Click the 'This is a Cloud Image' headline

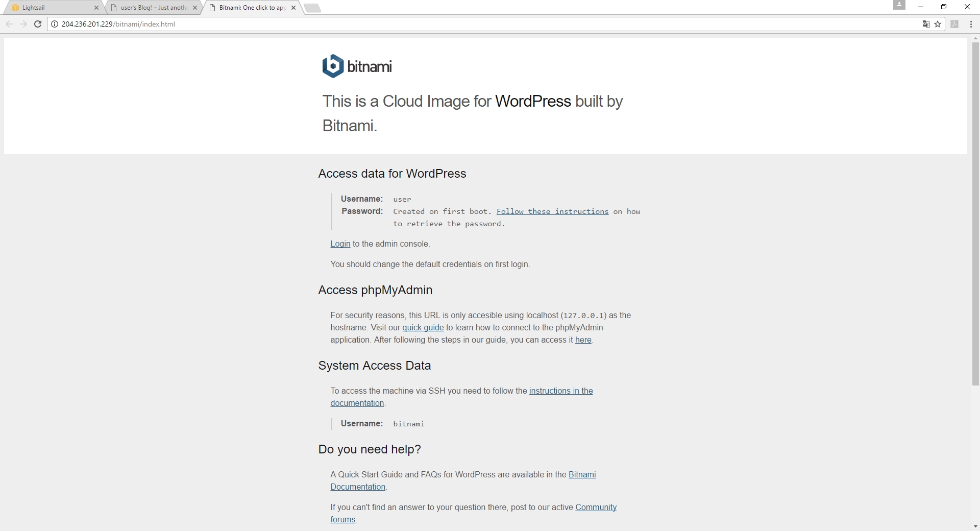[473, 113]
